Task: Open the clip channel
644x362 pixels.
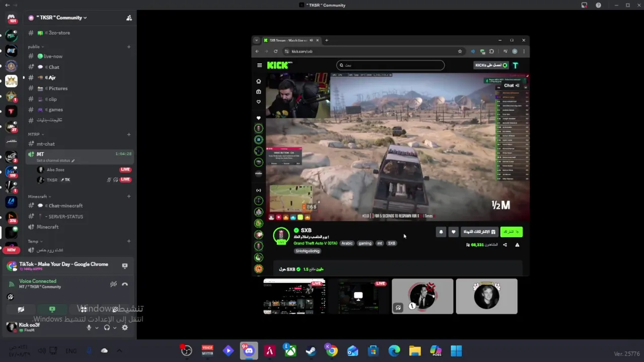Action: point(79,99)
